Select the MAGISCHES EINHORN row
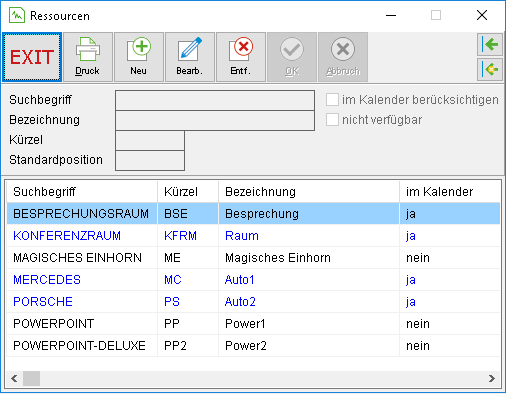The height and width of the screenshot is (394, 506). [253, 258]
